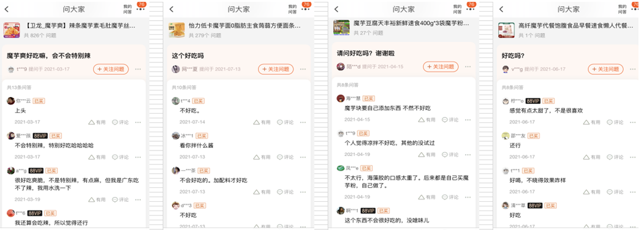The height and width of the screenshot is (230, 644).
Task: Comment on the answer 好喝，不晓得效果咋样
Action: pos(615,192)
